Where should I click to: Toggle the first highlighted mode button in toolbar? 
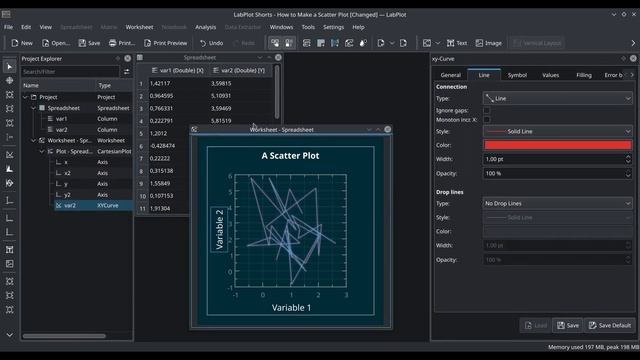tap(275, 43)
